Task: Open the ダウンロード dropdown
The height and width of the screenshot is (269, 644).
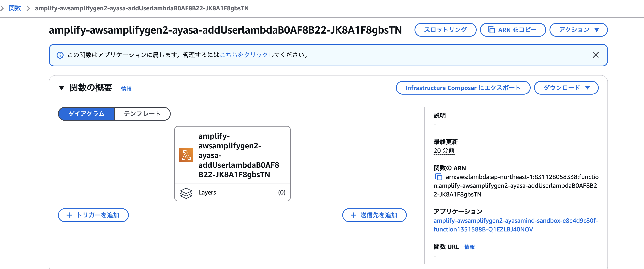Action: tap(566, 88)
